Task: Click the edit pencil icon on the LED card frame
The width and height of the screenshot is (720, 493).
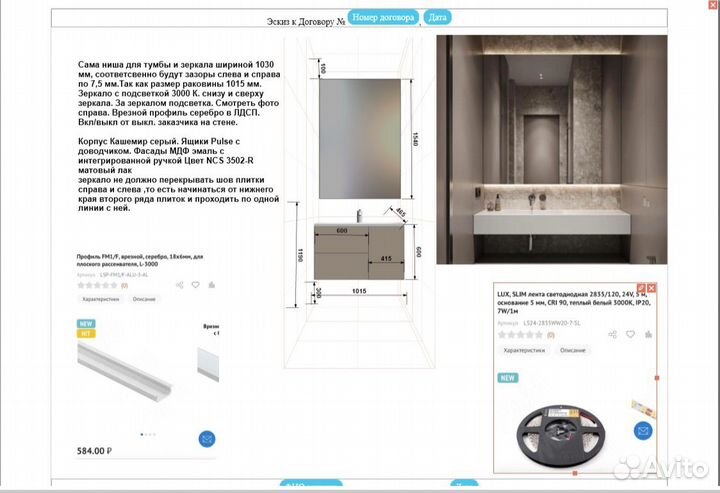Action: [x=643, y=289]
